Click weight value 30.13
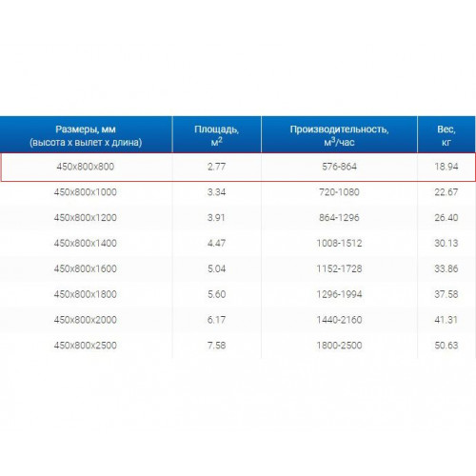The width and height of the screenshot is (476, 476). pos(446,243)
